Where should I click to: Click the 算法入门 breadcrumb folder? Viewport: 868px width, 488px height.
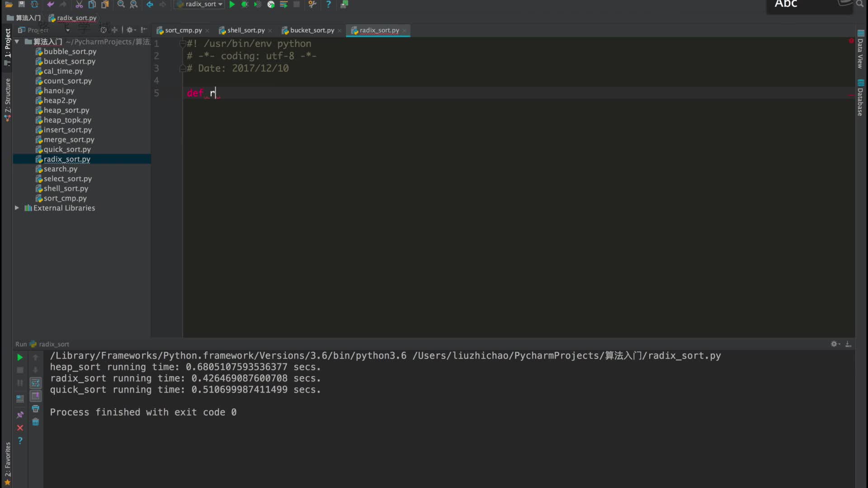click(x=24, y=18)
